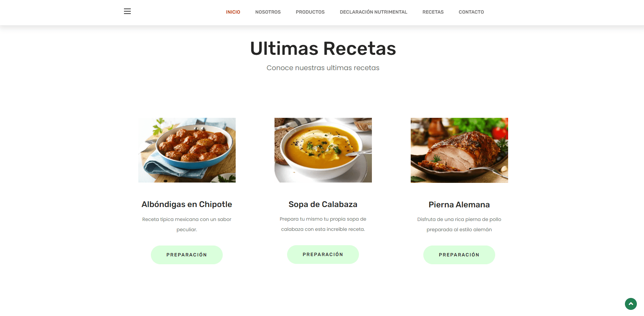Click the pumpkin soup recipe description text
Viewport: 644px width, 316px height.
323,224
